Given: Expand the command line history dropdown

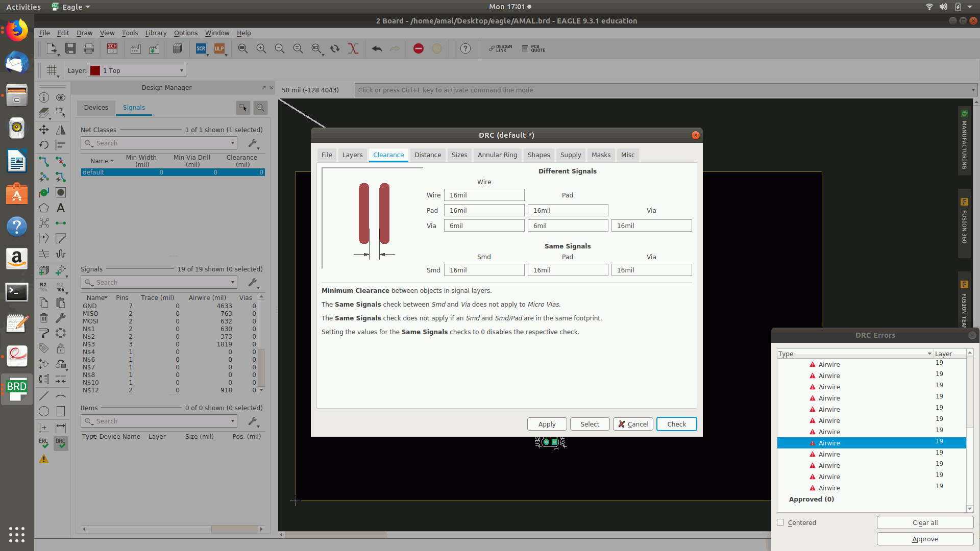Looking at the screenshot, I should 973,90.
